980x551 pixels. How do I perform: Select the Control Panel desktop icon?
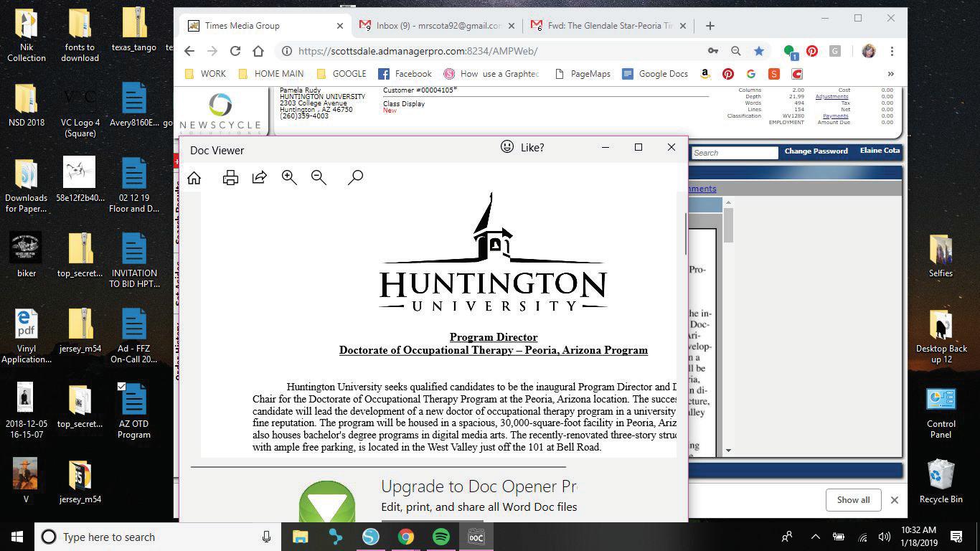coord(941,413)
